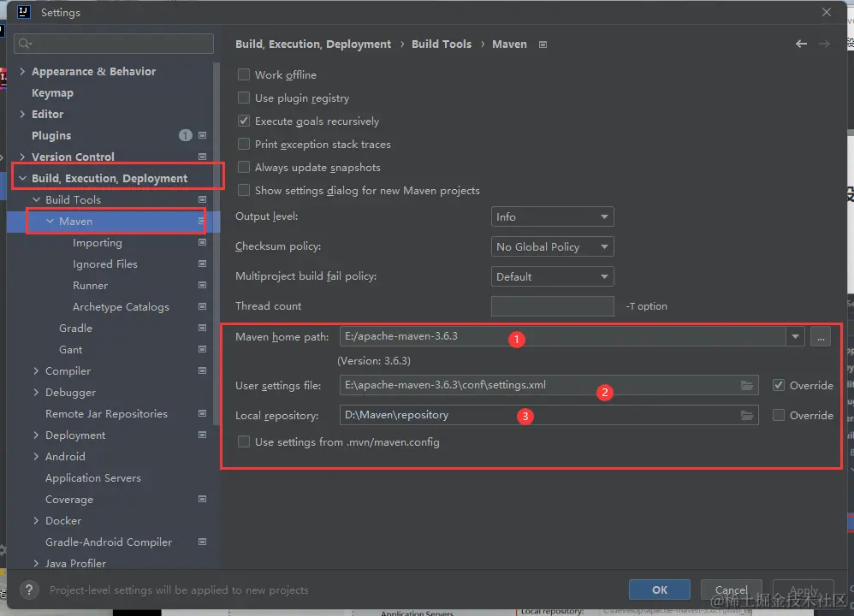Viewport: 854px width, 616px height.
Task: Click the IntelliJ logo in title bar
Action: point(24,12)
